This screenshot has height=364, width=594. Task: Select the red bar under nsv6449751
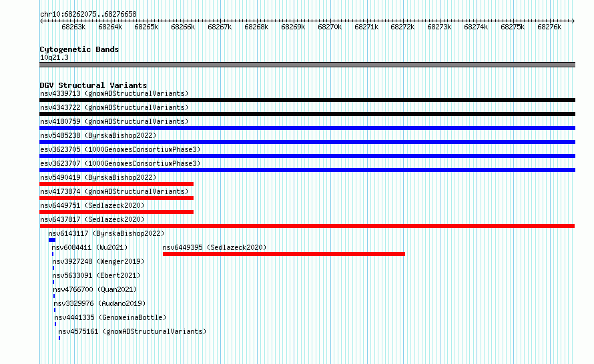click(x=116, y=212)
